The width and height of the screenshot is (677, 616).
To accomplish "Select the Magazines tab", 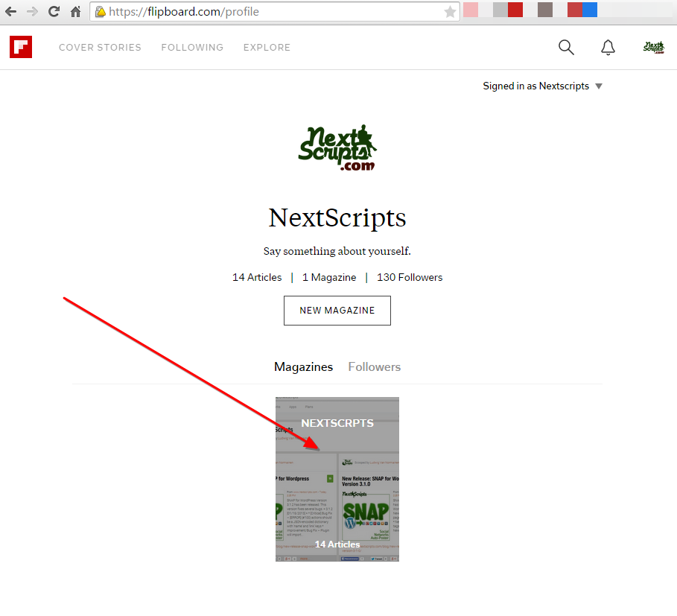I will (x=304, y=367).
